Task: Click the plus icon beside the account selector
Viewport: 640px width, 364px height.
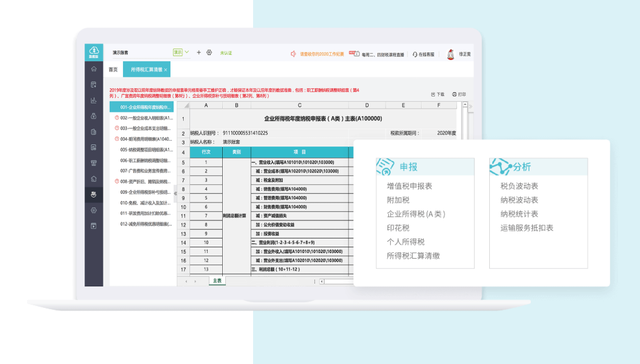Action: pyautogui.click(x=199, y=53)
